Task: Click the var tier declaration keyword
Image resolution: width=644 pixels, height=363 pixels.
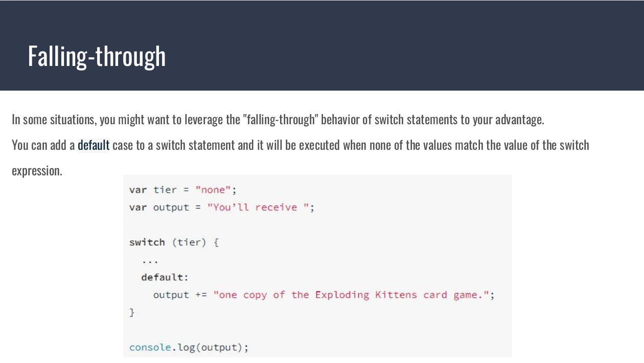Action: [x=137, y=190]
